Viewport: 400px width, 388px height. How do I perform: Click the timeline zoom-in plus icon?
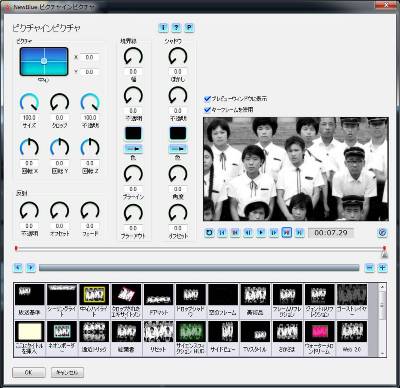[382, 267]
